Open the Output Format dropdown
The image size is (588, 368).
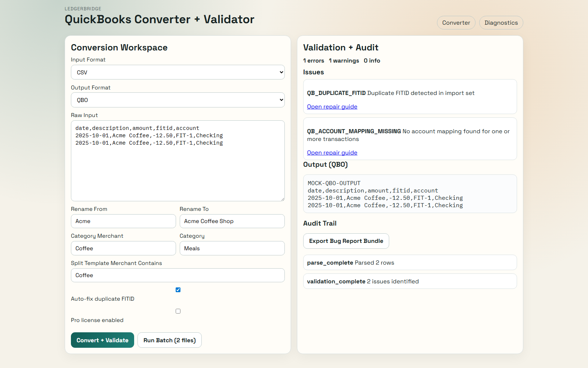[x=178, y=100]
